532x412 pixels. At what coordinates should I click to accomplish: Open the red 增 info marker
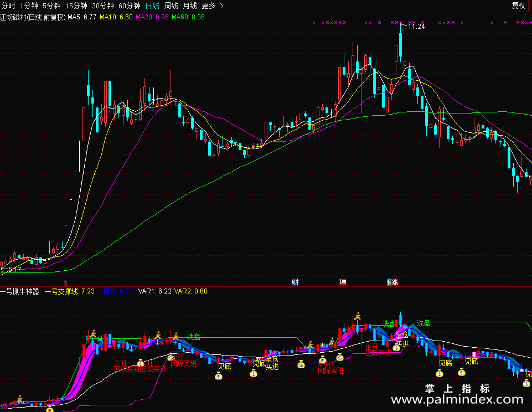(343, 282)
